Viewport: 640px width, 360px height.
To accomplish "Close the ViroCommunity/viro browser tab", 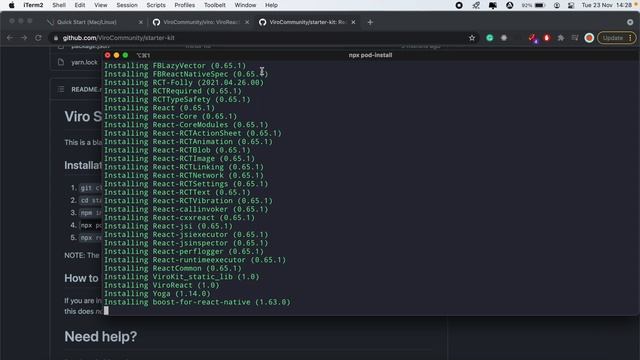I will tap(247, 22).
